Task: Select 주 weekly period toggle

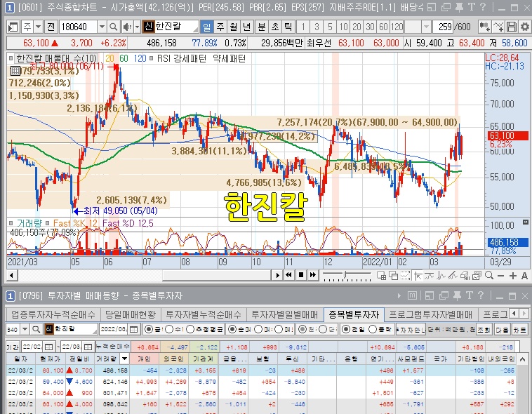Action: tap(220, 27)
